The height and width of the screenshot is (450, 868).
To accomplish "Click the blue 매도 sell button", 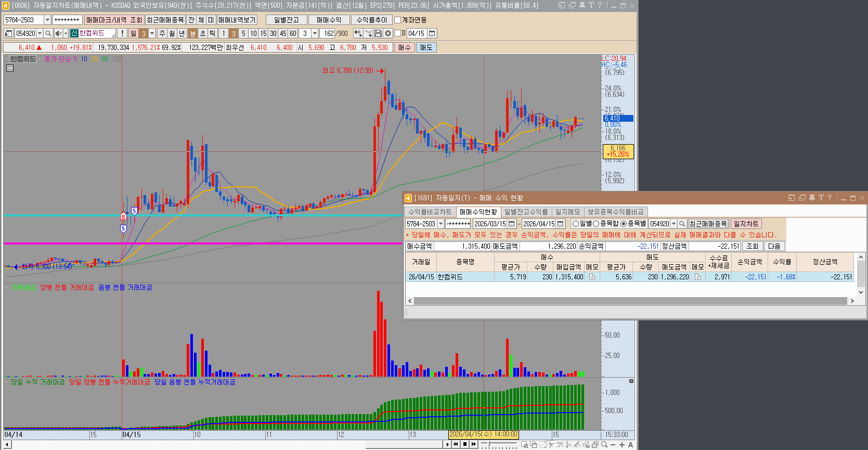I will (426, 47).
